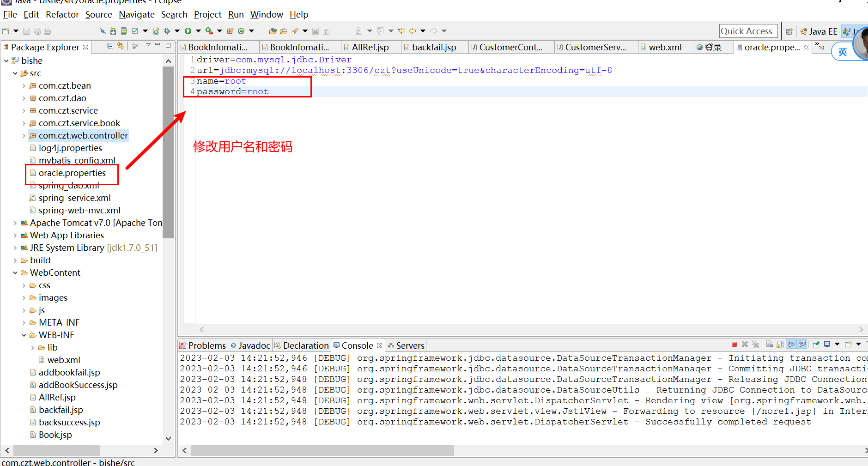Click the Search flashlight icon in toolbar
Screen dimensions: 868x466
295,31
